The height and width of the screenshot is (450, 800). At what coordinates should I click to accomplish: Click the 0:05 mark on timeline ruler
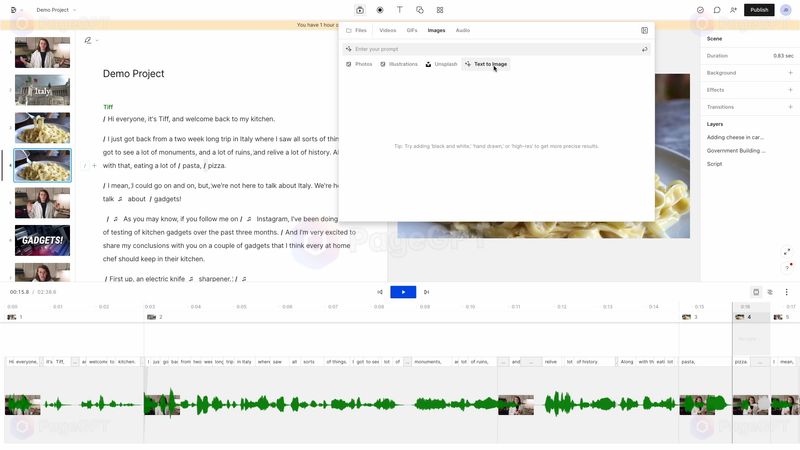[241, 307]
